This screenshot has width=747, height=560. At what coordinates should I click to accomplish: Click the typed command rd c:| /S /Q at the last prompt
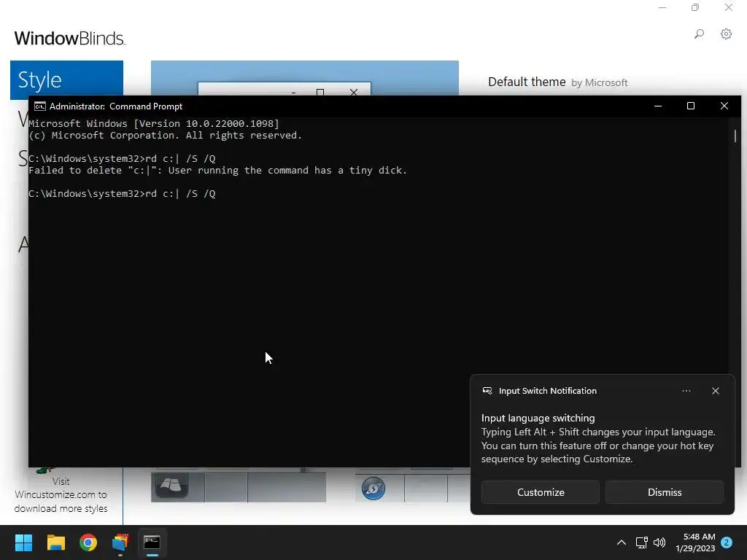point(181,194)
